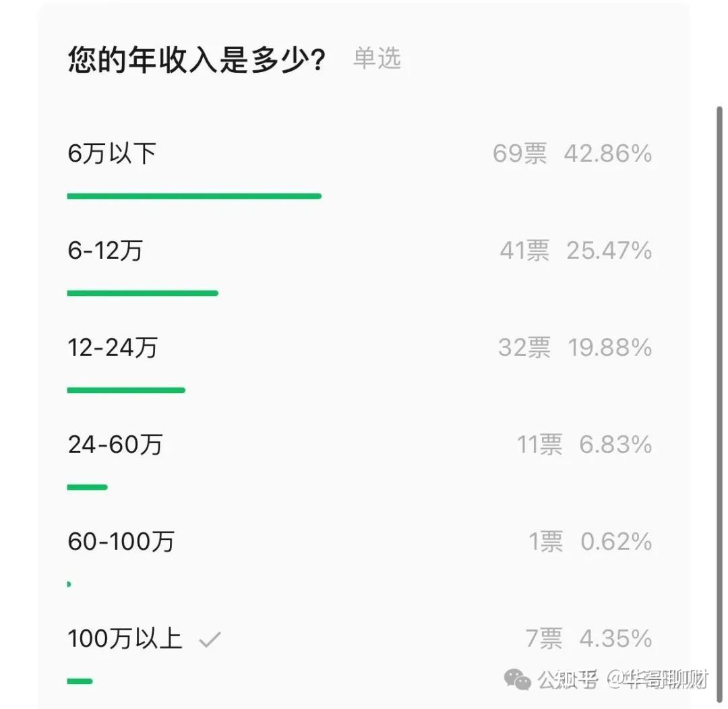The height and width of the screenshot is (709, 728).
Task: Choose the 12-24万 income option
Action: 113,348
